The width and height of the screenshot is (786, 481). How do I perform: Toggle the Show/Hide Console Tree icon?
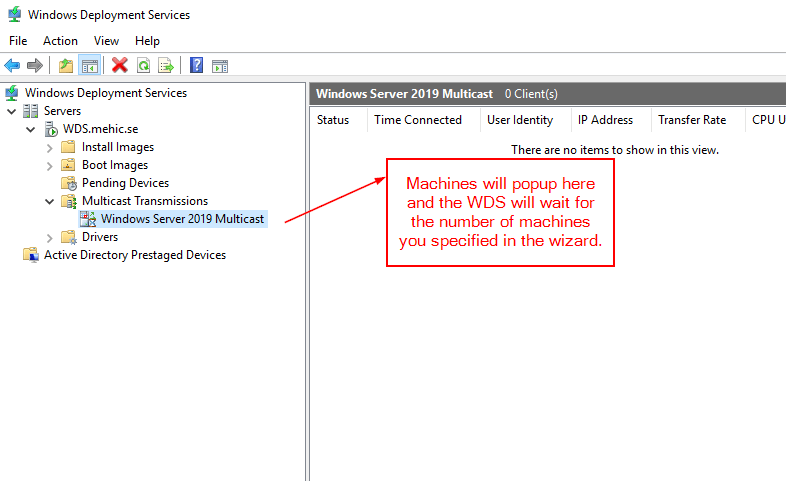90,66
